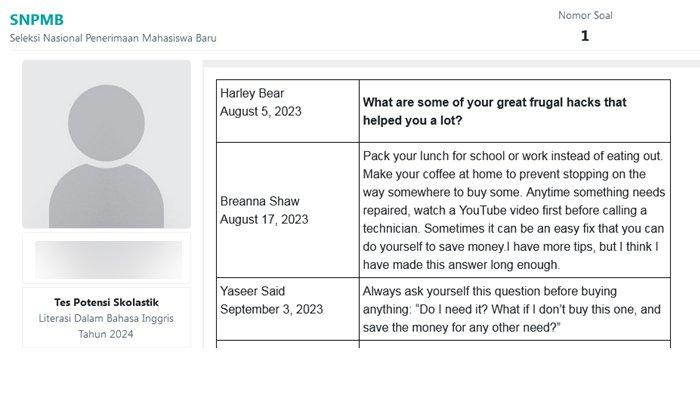Click the Tahun 2024 text
Image resolution: width=700 pixels, height=393 pixels.
[106, 334]
